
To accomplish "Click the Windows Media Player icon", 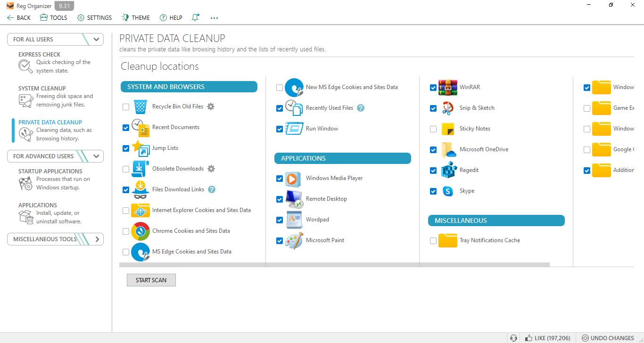I will (293, 178).
